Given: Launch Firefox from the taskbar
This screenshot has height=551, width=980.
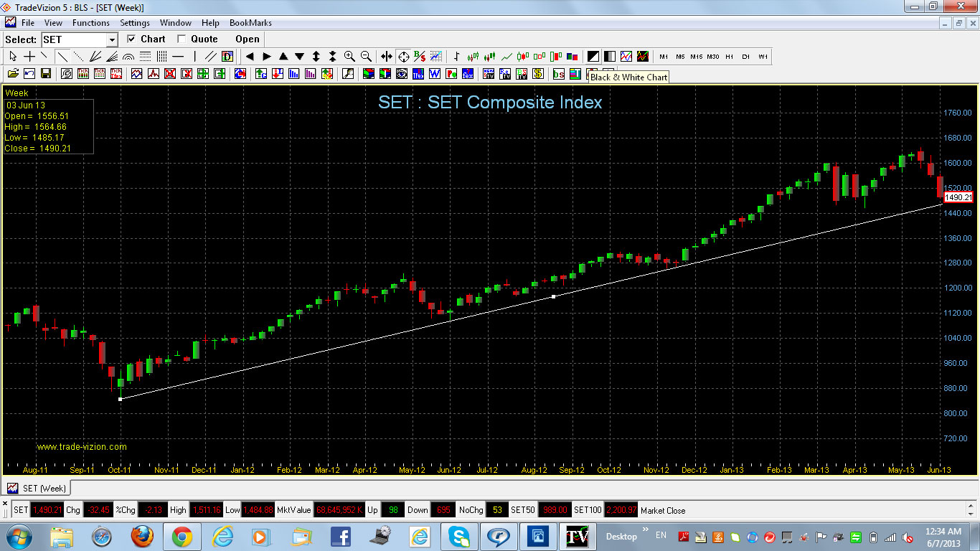Looking at the screenshot, I should click(142, 537).
